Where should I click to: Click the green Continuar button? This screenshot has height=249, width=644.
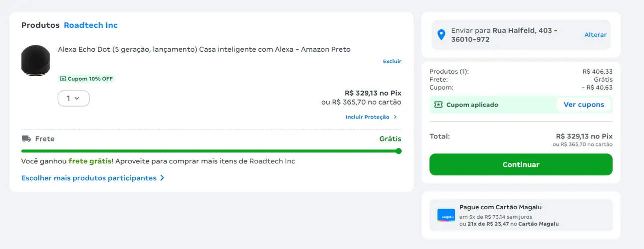click(521, 164)
